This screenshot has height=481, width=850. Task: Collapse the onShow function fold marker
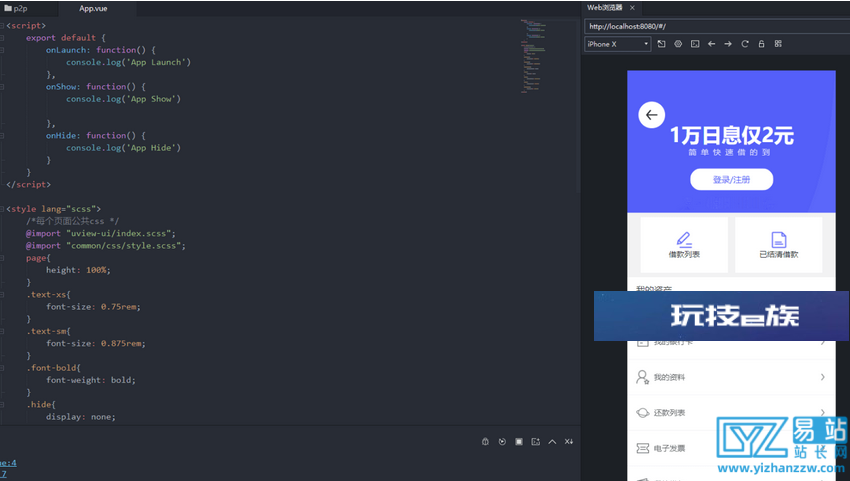point(2,87)
